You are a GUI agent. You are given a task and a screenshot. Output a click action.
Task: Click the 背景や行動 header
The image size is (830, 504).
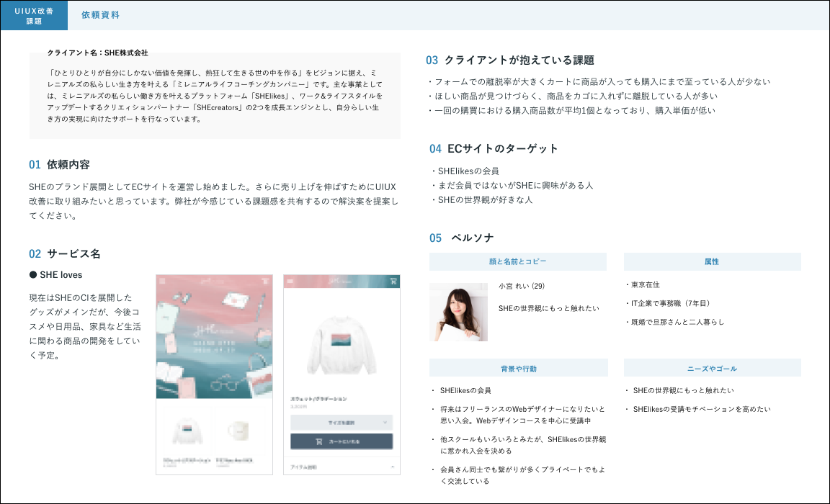[517, 368]
